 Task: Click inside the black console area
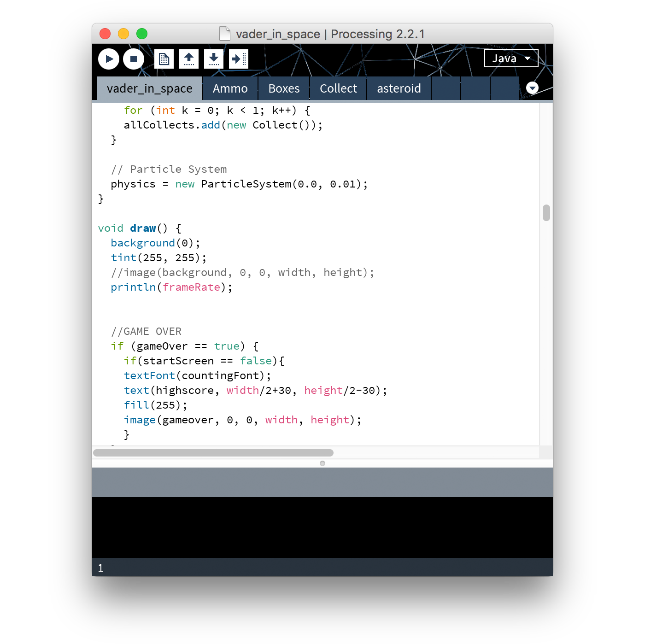coord(322,527)
